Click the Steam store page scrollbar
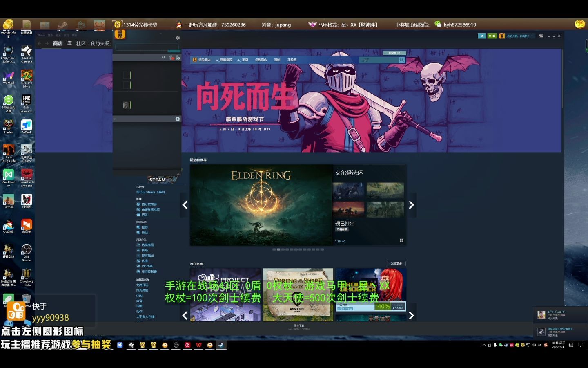588x368 pixels. pyautogui.click(x=562, y=78)
